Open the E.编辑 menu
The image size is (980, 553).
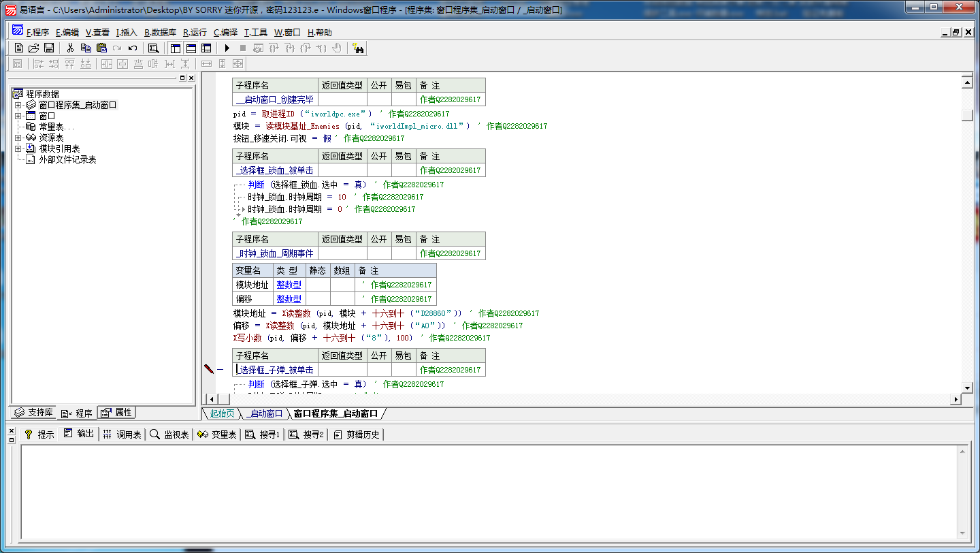pos(67,32)
